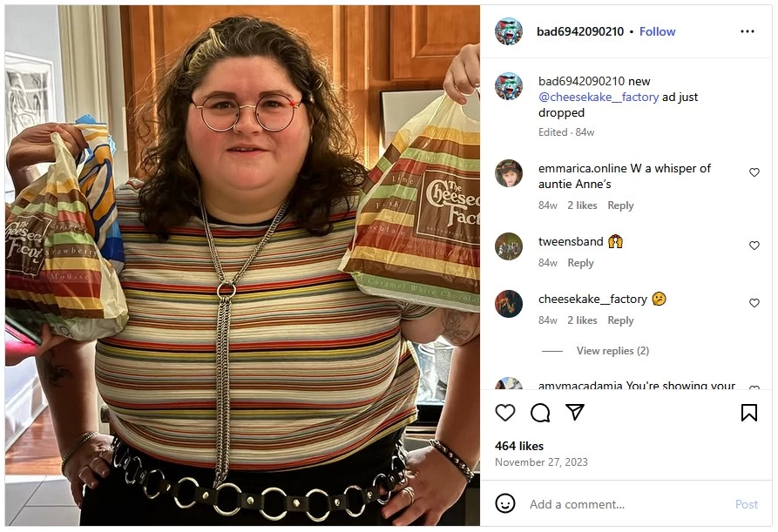The image size is (778, 532).
Task: Like tweensband's comment
Action: 754,246
